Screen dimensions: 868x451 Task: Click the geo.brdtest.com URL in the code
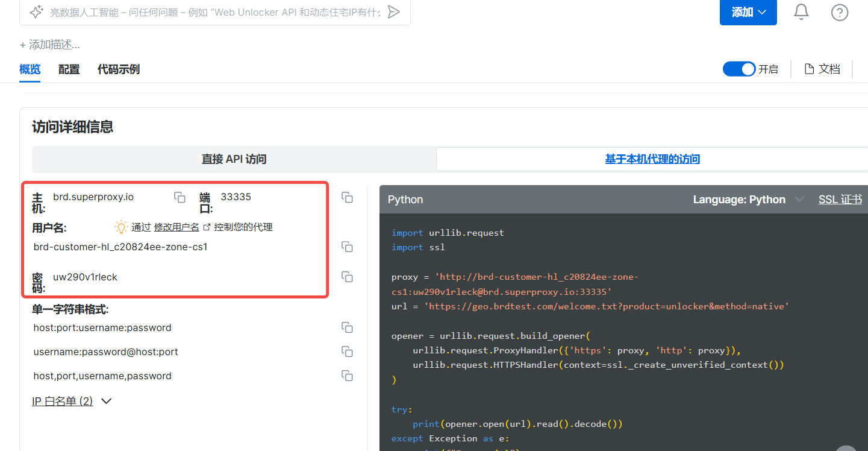pos(607,306)
